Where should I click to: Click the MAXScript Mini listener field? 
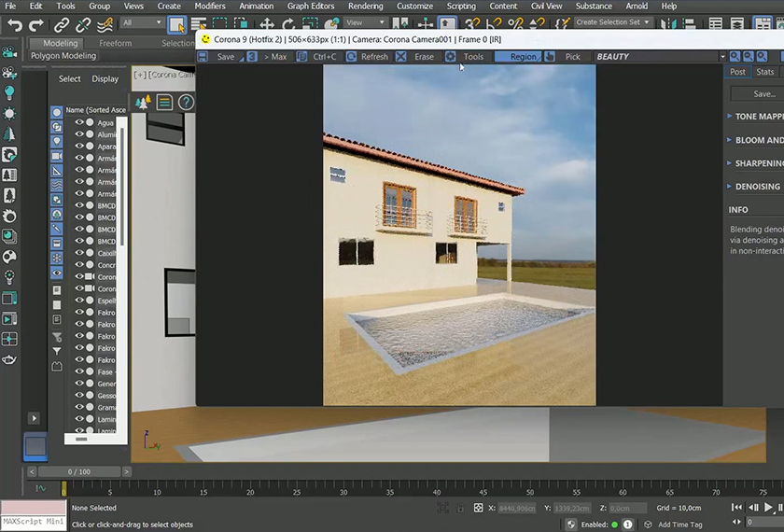[33, 523]
